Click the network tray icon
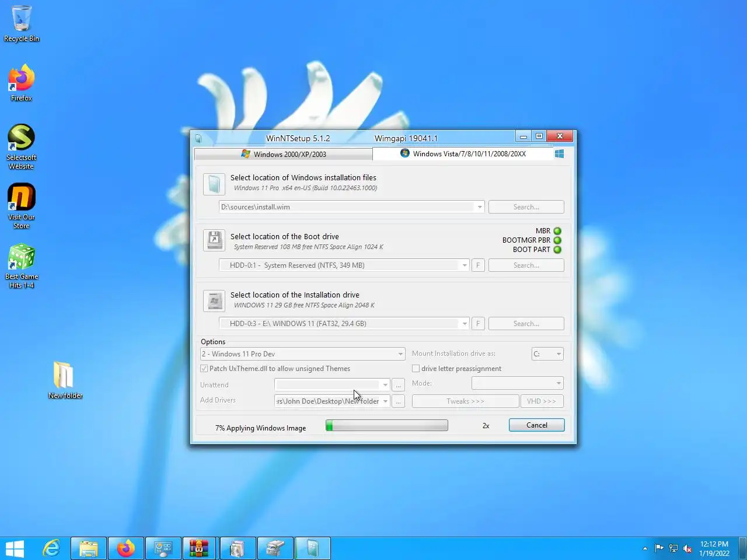 point(673,548)
